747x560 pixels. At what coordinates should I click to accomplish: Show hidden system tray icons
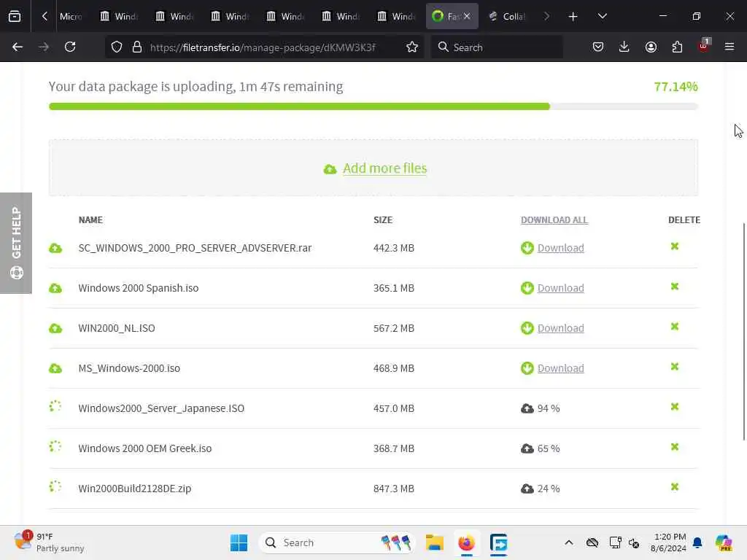point(568,542)
